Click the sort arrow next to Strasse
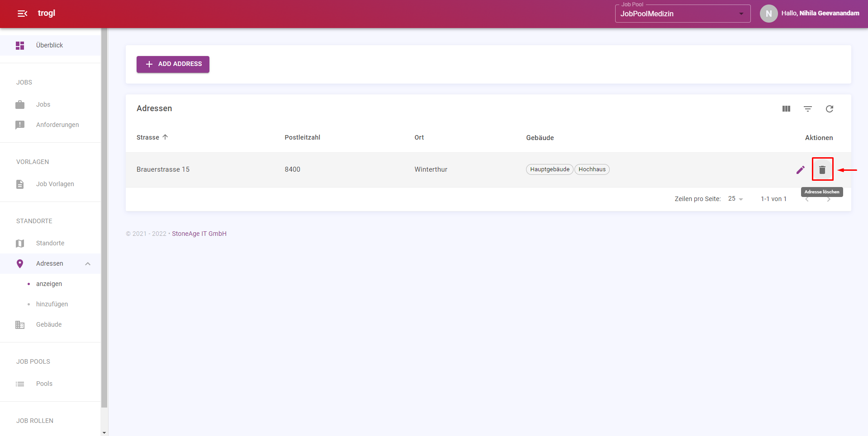Image resolution: width=868 pixels, height=436 pixels. [x=165, y=137]
